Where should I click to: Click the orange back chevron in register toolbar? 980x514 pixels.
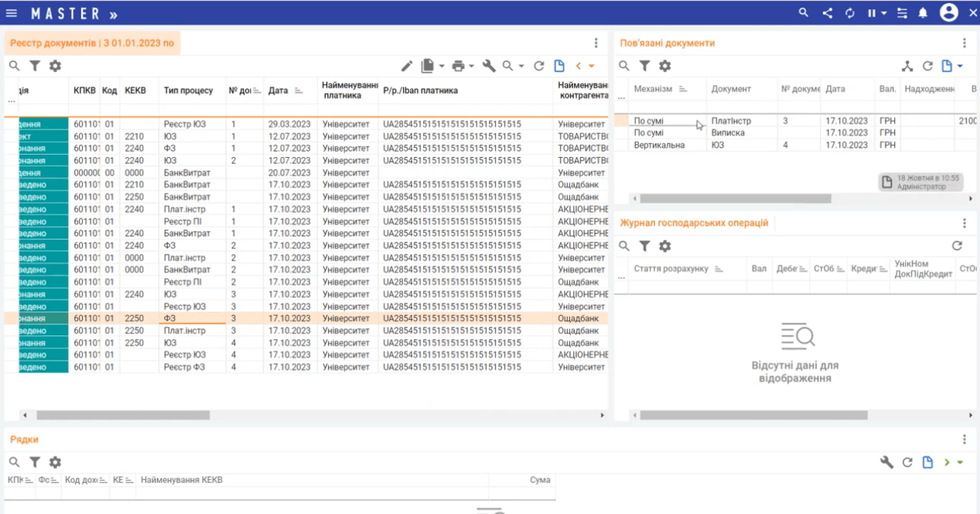click(x=578, y=67)
